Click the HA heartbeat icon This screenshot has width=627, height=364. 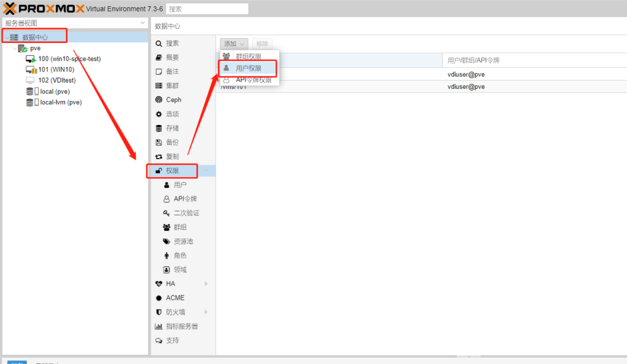pyautogui.click(x=159, y=284)
